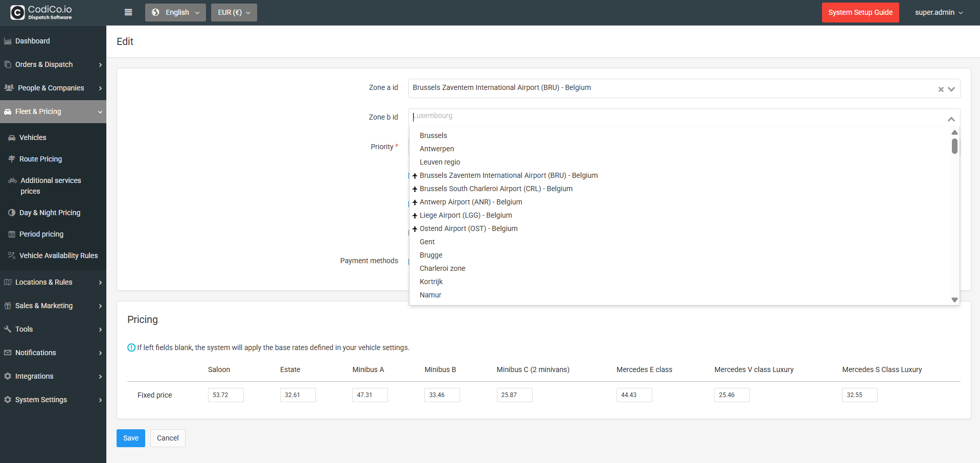Select Antwerpen from the zone list
Viewport: 980px width, 463px height.
pyautogui.click(x=437, y=149)
